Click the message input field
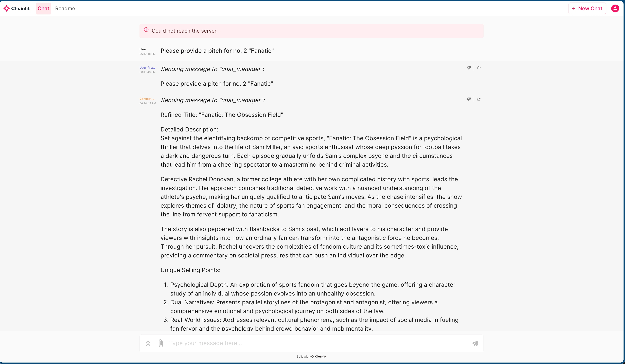The width and height of the screenshot is (625, 364). tap(311, 343)
